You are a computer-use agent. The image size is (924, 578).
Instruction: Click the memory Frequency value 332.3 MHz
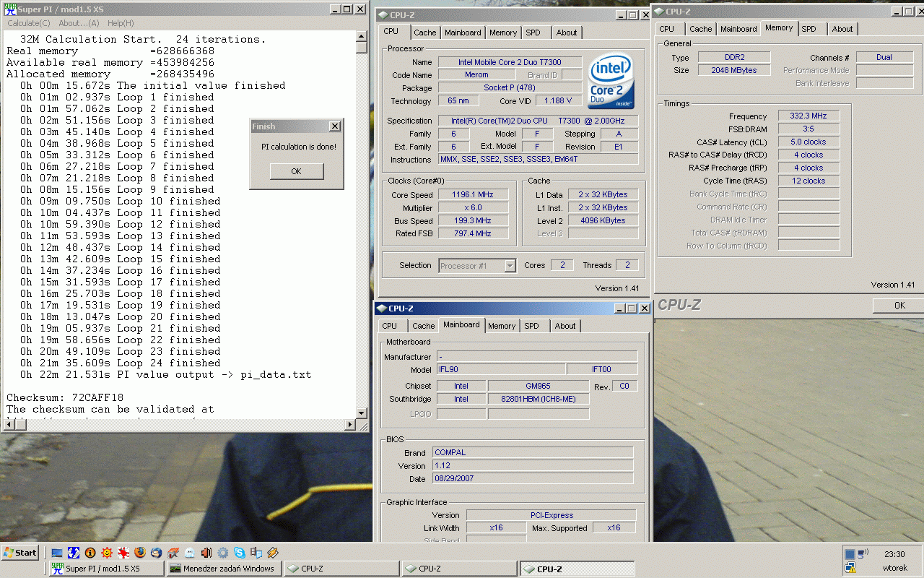pyautogui.click(x=808, y=116)
